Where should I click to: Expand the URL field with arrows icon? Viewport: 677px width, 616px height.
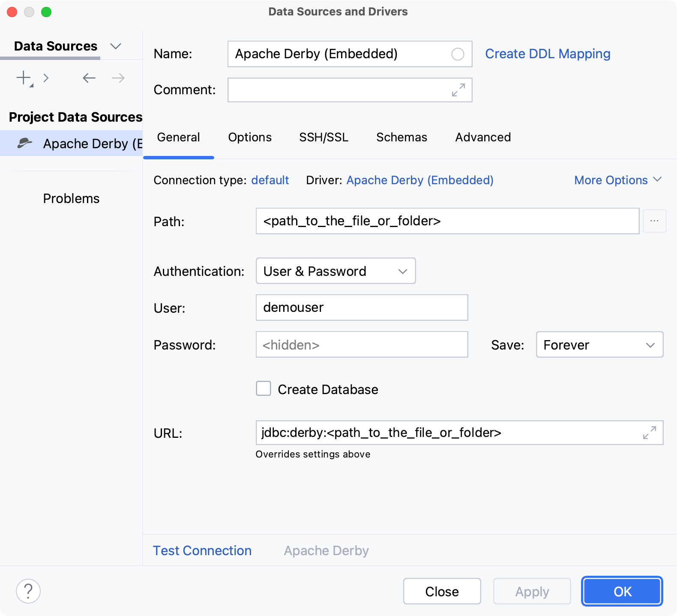pos(649,433)
